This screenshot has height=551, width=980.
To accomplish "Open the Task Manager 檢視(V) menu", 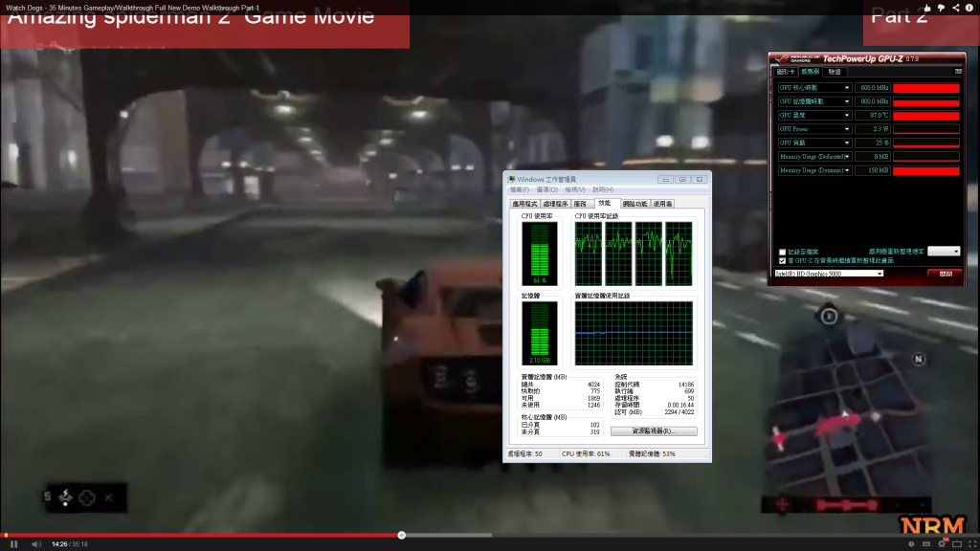I will point(575,190).
